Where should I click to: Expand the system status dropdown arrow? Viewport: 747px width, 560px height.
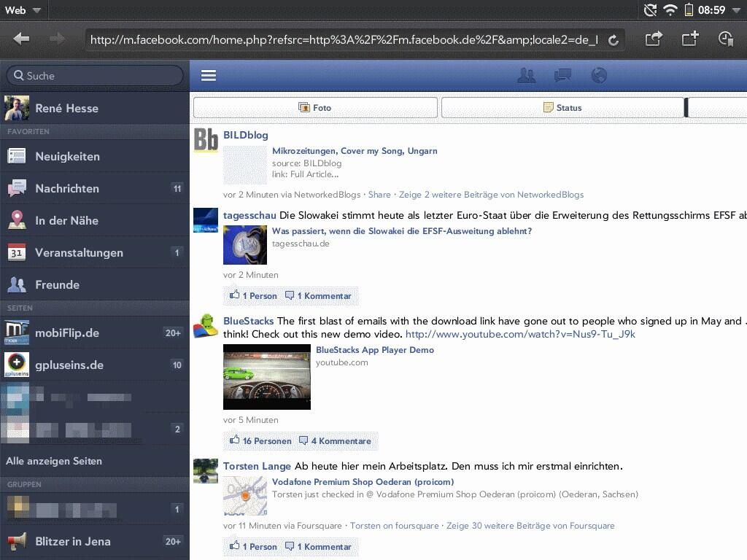click(736, 10)
